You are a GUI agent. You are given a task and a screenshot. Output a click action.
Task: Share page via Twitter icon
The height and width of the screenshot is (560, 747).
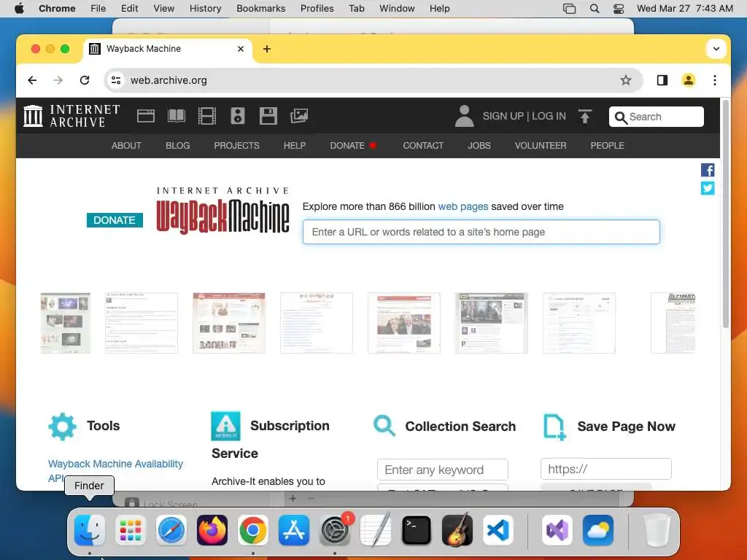tap(708, 188)
